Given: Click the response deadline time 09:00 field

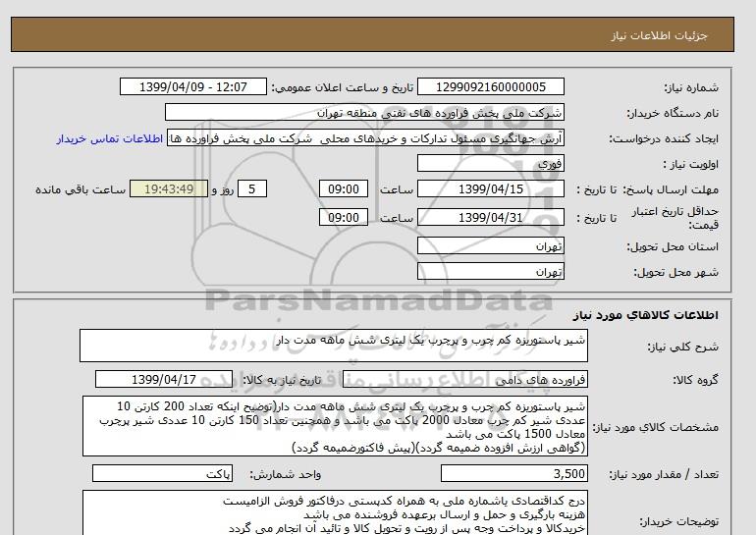Looking at the screenshot, I should tap(344, 188).
